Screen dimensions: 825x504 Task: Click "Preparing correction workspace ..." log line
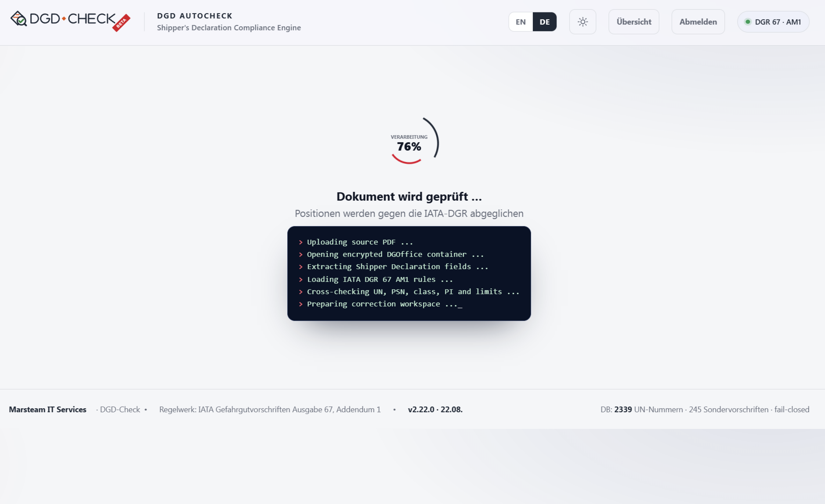(x=380, y=304)
